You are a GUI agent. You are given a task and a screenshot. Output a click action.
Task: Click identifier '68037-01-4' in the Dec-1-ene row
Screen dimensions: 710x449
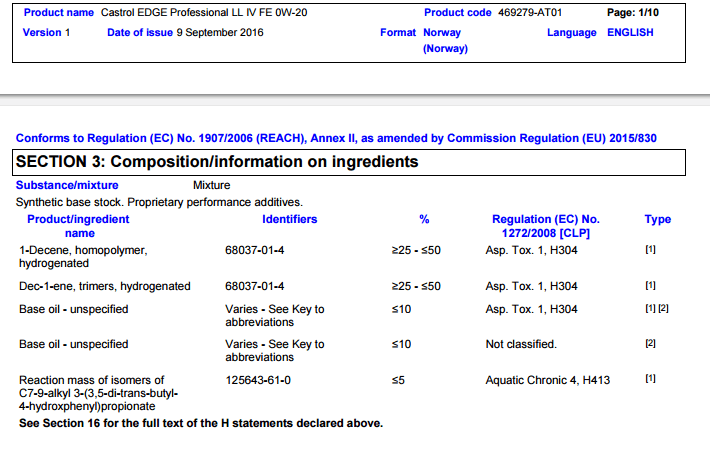coord(254,286)
